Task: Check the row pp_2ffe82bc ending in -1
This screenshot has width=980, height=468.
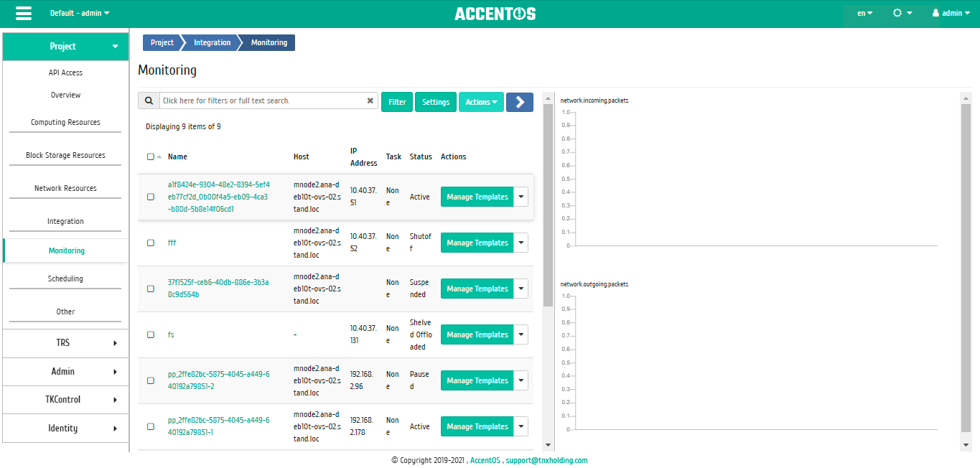Action: pos(151,426)
